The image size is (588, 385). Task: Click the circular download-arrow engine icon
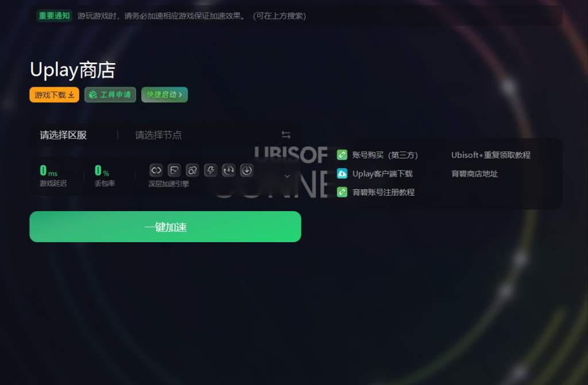(247, 170)
